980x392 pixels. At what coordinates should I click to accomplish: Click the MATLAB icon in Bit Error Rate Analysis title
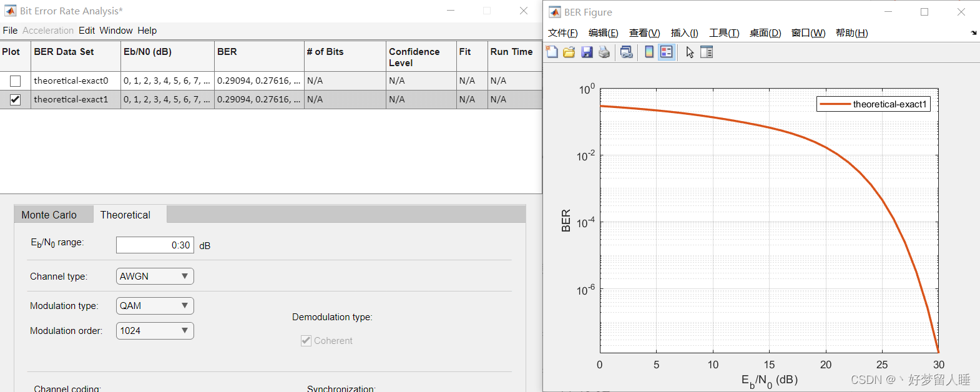pyautogui.click(x=11, y=11)
